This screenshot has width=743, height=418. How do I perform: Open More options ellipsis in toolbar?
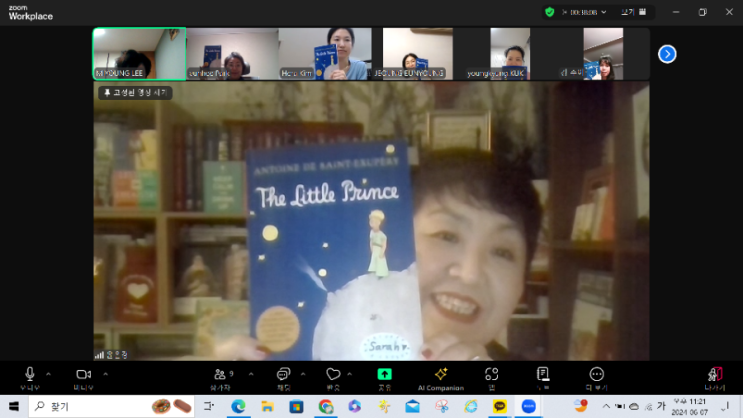coord(597,374)
